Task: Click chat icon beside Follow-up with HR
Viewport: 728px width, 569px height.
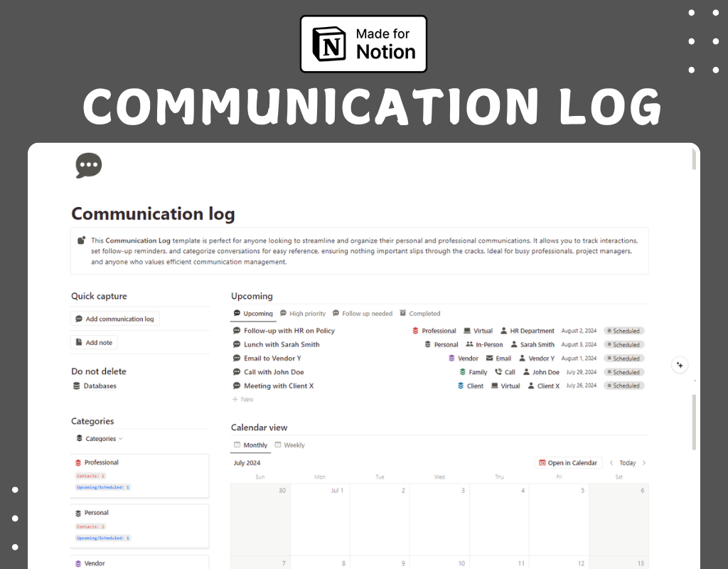Action: click(x=236, y=331)
